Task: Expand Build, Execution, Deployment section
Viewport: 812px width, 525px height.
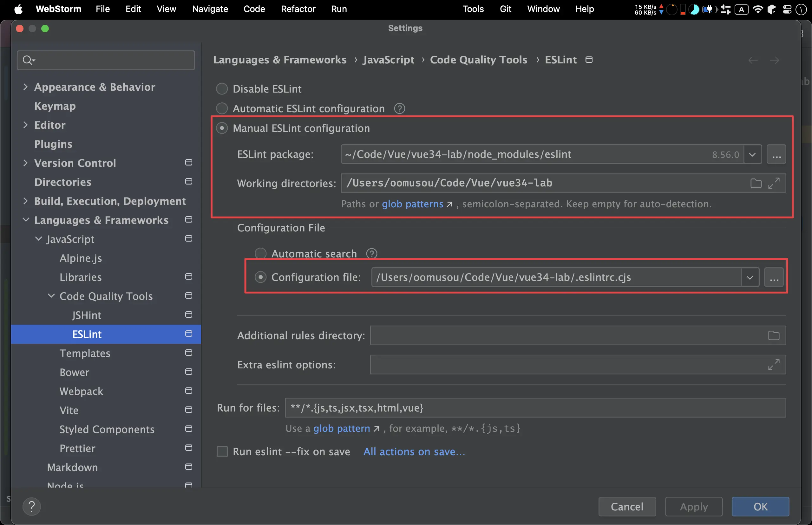Action: pyautogui.click(x=25, y=201)
